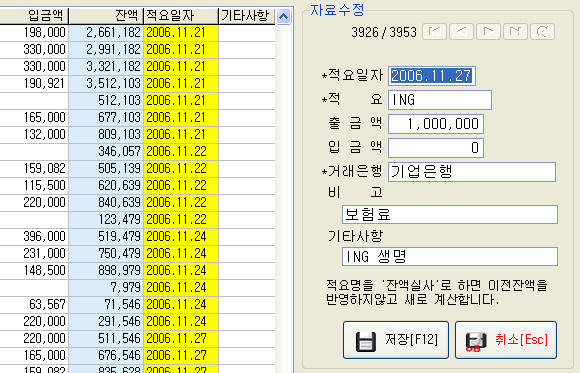Edit 출금액 field showing 1,000,000
The image size is (580, 373).
[x=436, y=124]
